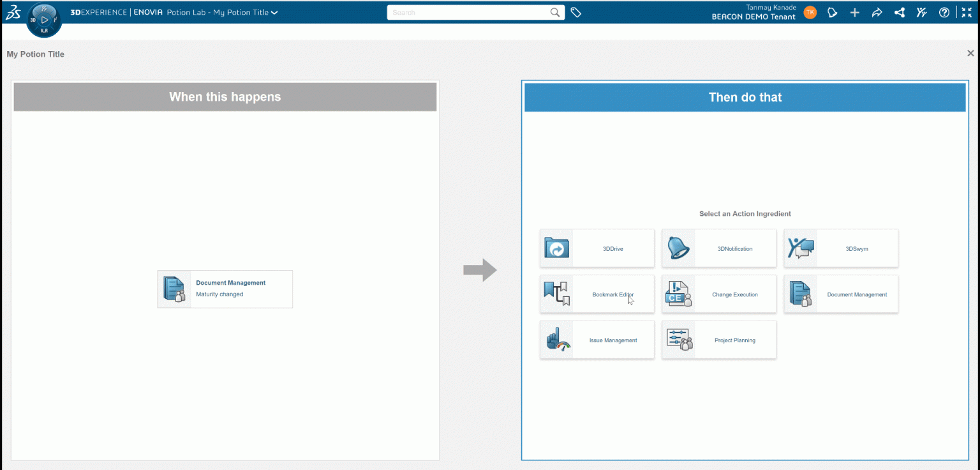Open the help question mark icon
980x470 pixels.
click(944, 12)
